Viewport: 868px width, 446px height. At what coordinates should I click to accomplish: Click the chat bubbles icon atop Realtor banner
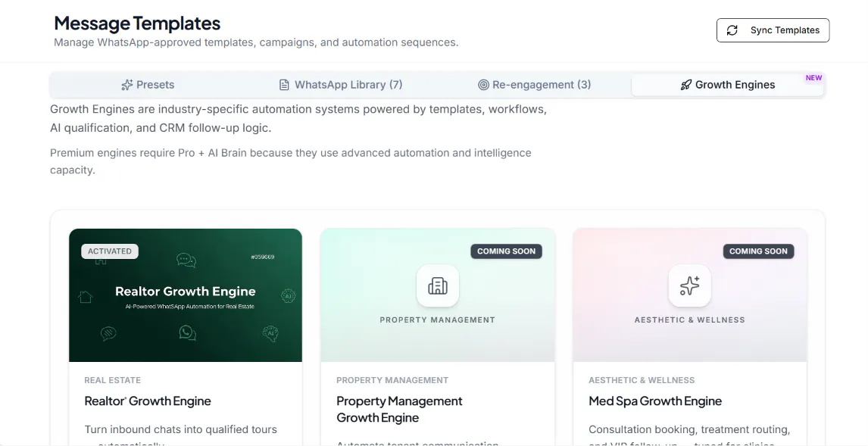[186, 260]
